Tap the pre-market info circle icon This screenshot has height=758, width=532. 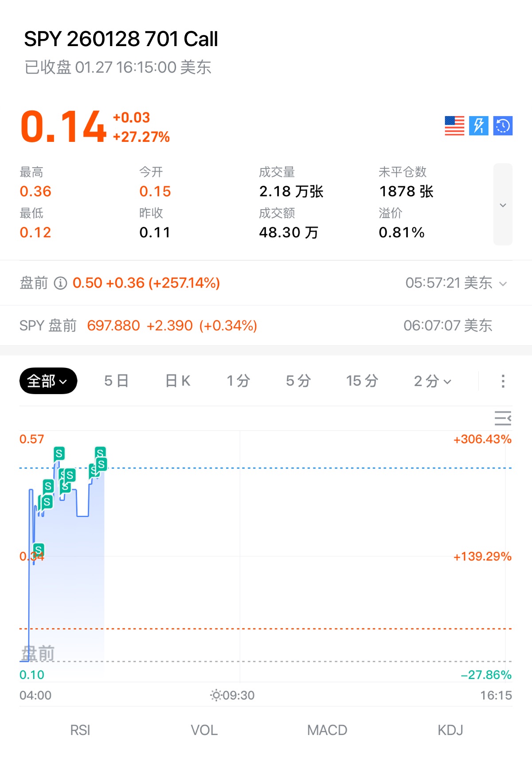tap(60, 283)
